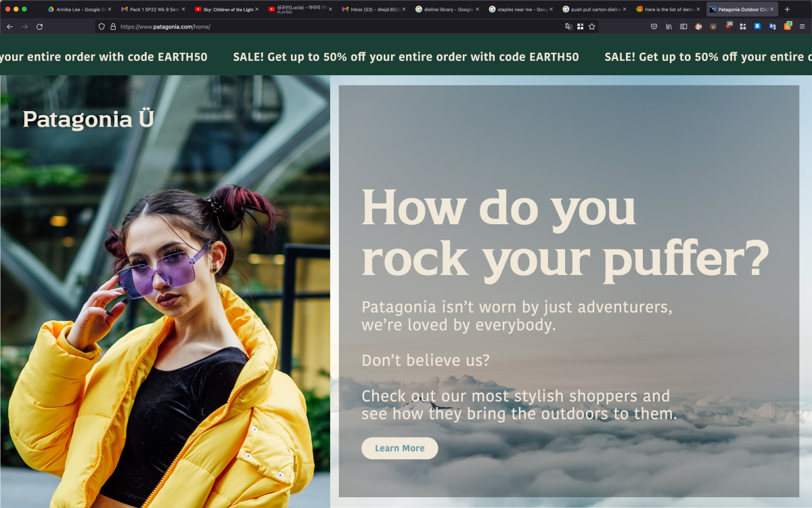Switch to the Sky: Children of the Light tab
This screenshot has width=812, height=508.
227,9
